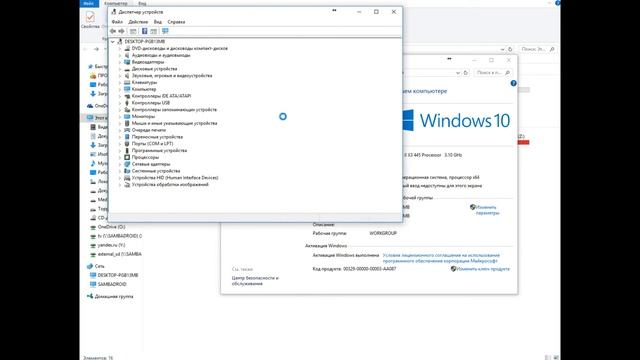Image resolution: width=640 pixels, height=360 pixels.
Task: Open Файл menu in Device Manager
Action: (x=117, y=22)
